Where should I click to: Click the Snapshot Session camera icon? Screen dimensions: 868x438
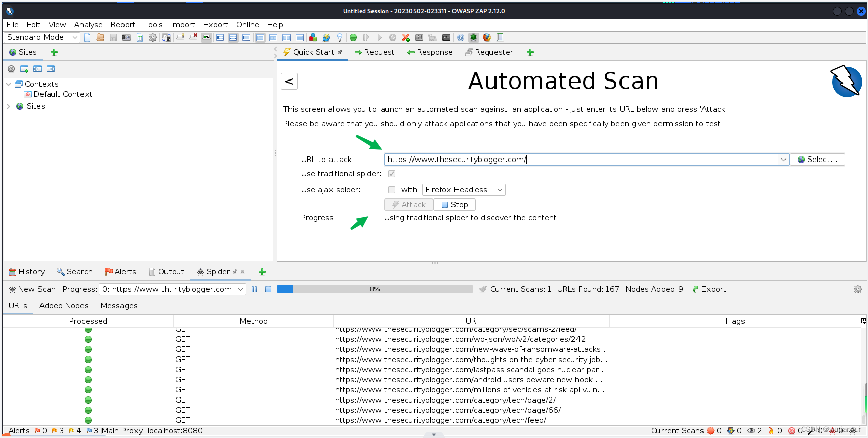pos(127,37)
